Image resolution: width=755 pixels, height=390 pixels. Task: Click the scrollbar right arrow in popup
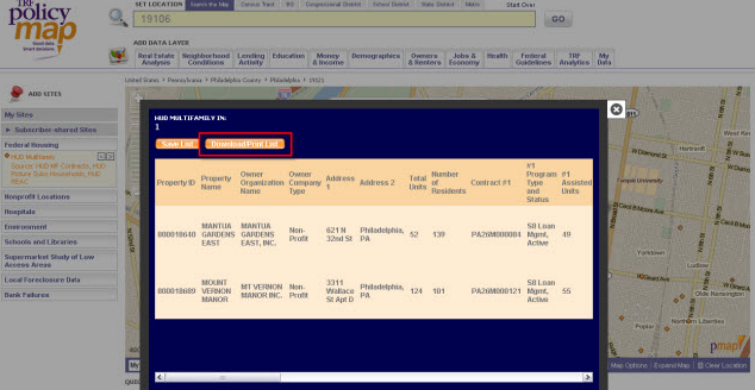(587, 377)
